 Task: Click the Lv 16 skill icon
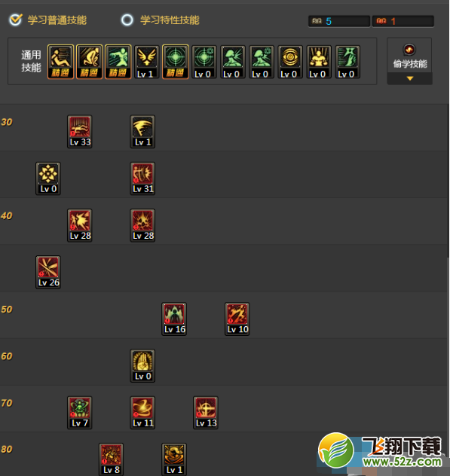[x=174, y=319]
